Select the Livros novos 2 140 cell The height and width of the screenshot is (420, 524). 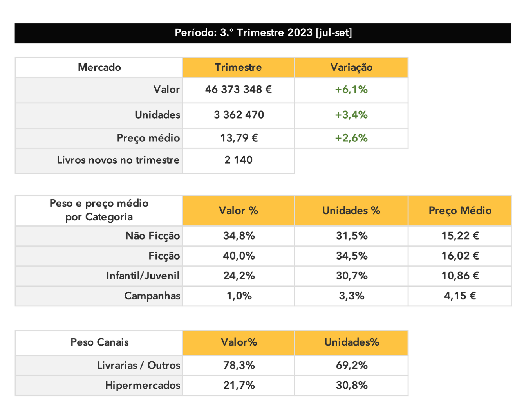(x=239, y=160)
